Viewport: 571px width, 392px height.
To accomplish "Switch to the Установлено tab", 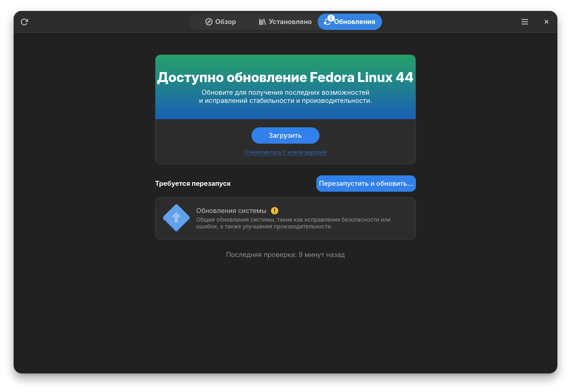I will coord(285,22).
